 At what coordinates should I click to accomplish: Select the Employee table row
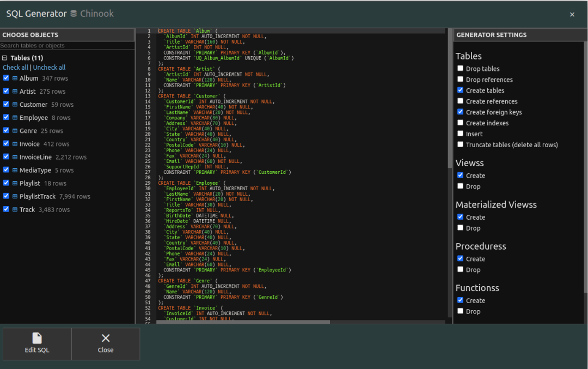click(x=34, y=118)
